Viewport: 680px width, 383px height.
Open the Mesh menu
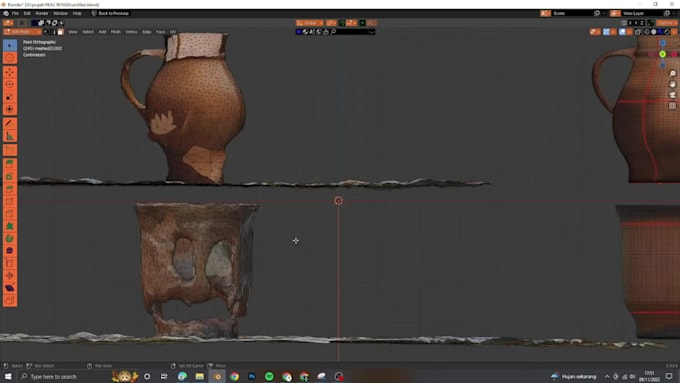click(x=116, y=32)
